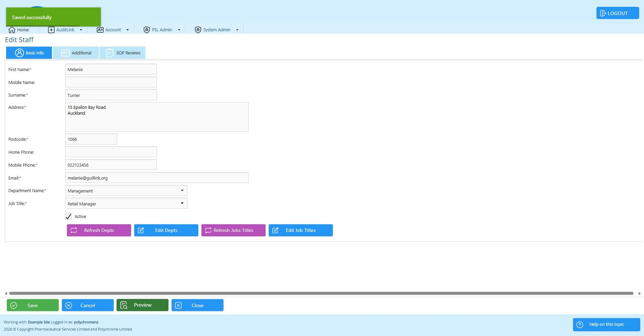This screenshot has width=644, height=336.
Task: Click the AuditLink plus-box icon
Action: (51, 30)
